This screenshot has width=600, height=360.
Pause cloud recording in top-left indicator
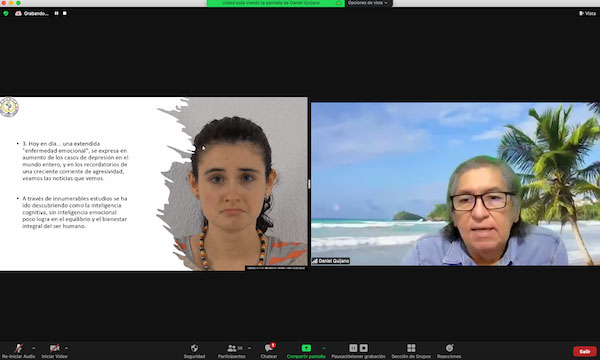pyautogui.click(x=57, y=13)
